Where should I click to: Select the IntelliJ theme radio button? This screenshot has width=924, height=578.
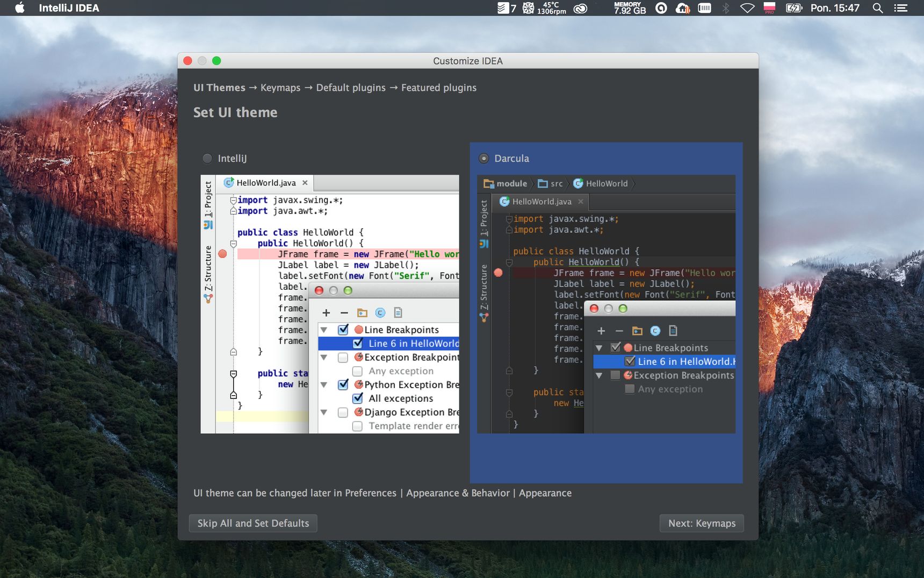(x=207, y=159)
